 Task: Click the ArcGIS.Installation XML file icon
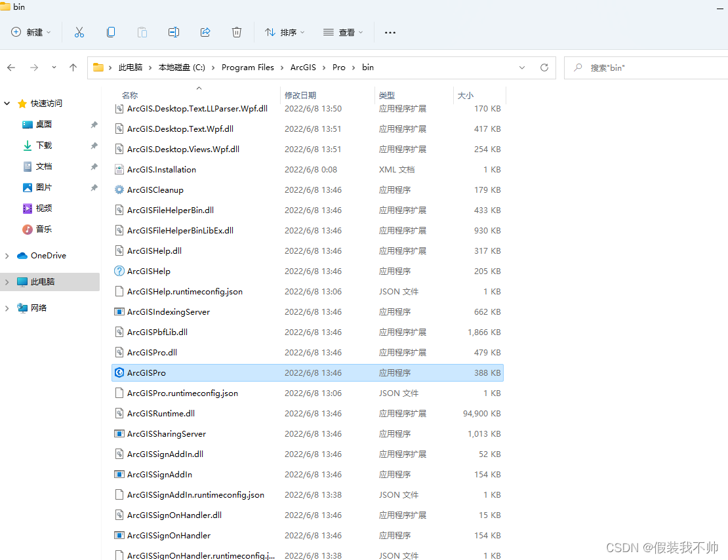(119, 169)
